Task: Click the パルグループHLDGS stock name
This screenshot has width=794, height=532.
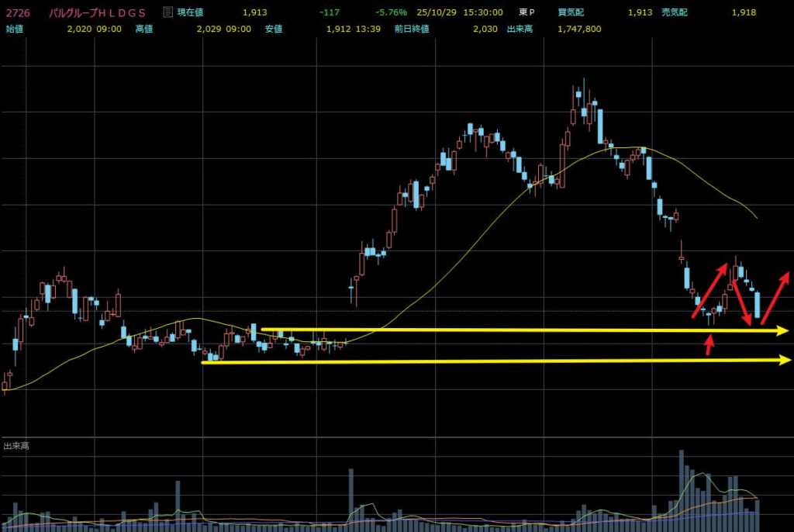Action: point(96,12)
